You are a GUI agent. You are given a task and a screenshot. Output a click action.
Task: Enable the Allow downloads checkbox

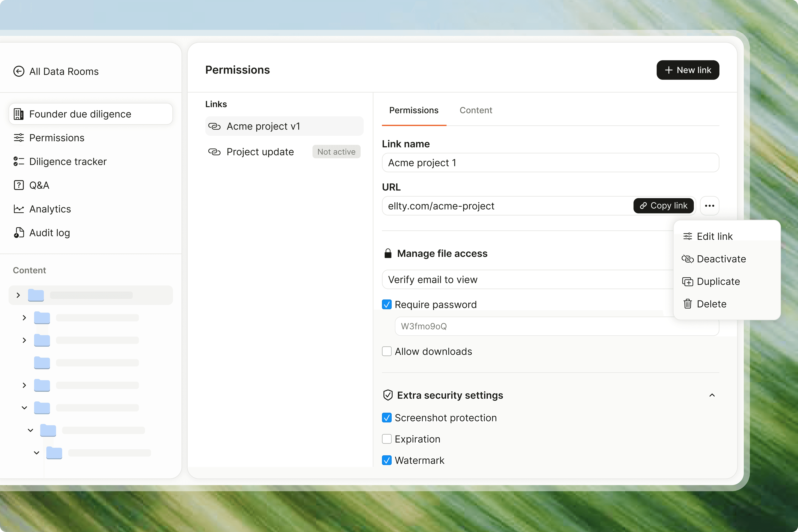click(387, 351)
